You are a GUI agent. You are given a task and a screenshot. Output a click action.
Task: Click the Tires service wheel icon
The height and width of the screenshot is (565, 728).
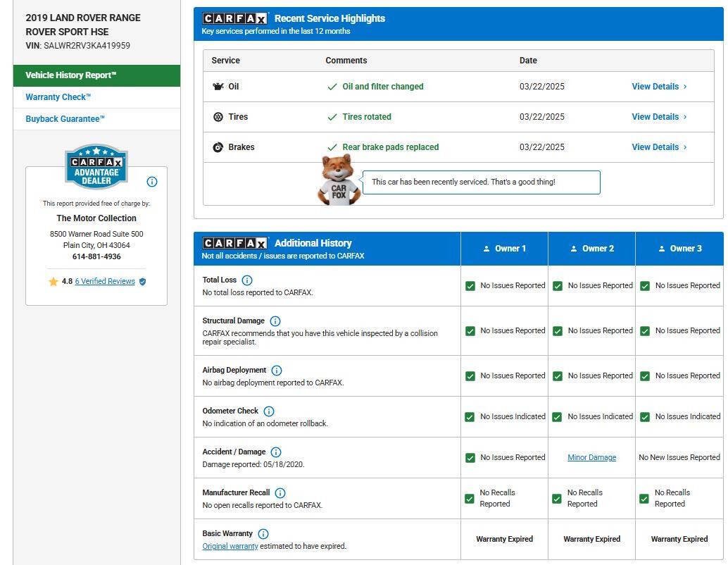[x=218, y=117]
